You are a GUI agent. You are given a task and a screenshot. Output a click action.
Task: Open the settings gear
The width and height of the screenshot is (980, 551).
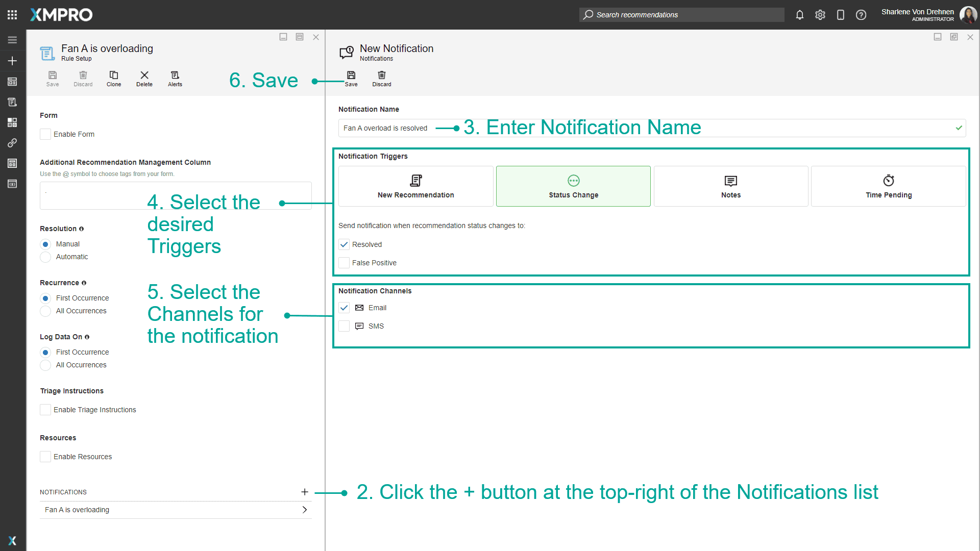pos(820,15)
